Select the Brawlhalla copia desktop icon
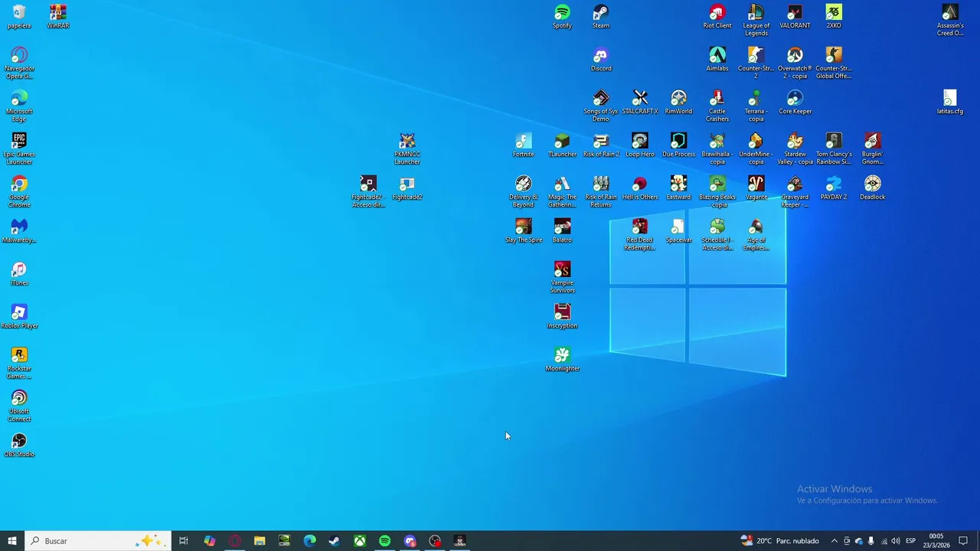Screen dimensions: 980x551 [x=717, y=148]
